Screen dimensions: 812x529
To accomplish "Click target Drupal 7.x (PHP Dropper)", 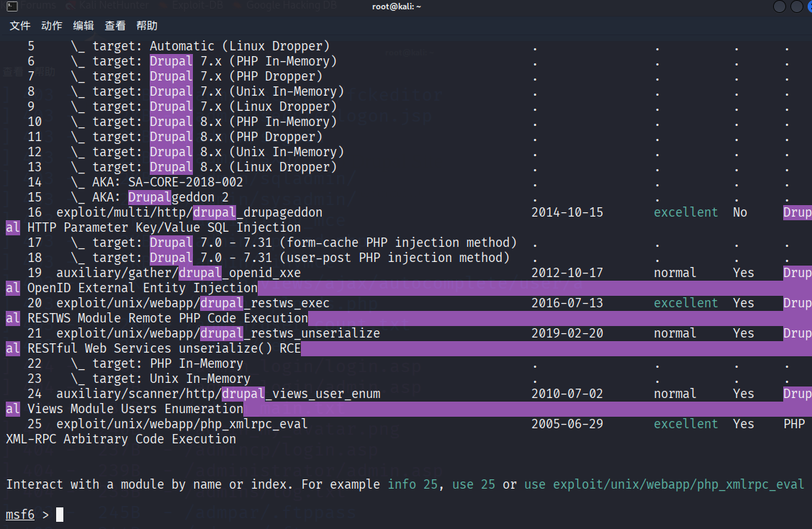I will pyautogui.click(x=197, y=76).
